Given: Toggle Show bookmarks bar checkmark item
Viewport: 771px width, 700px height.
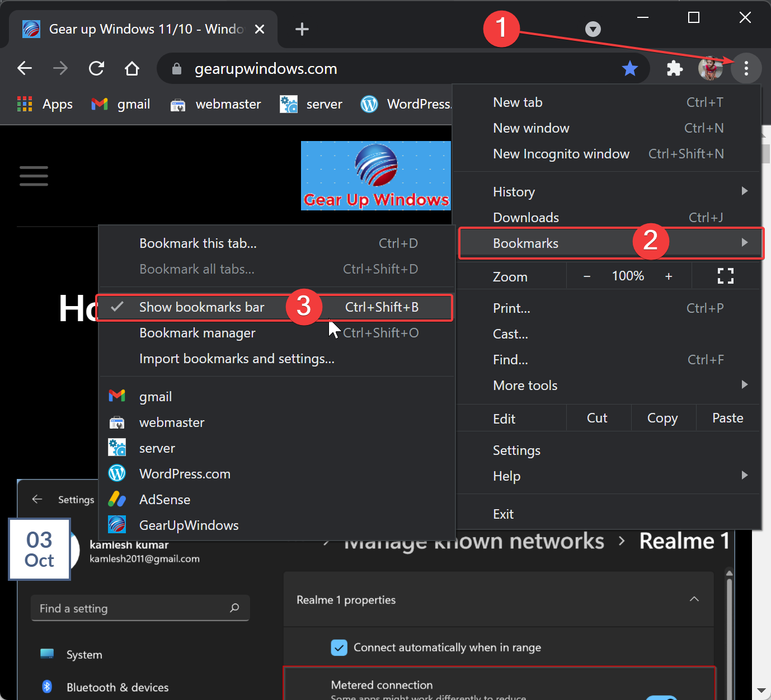Looking at the screenshot, I should (x=274, y=307).
